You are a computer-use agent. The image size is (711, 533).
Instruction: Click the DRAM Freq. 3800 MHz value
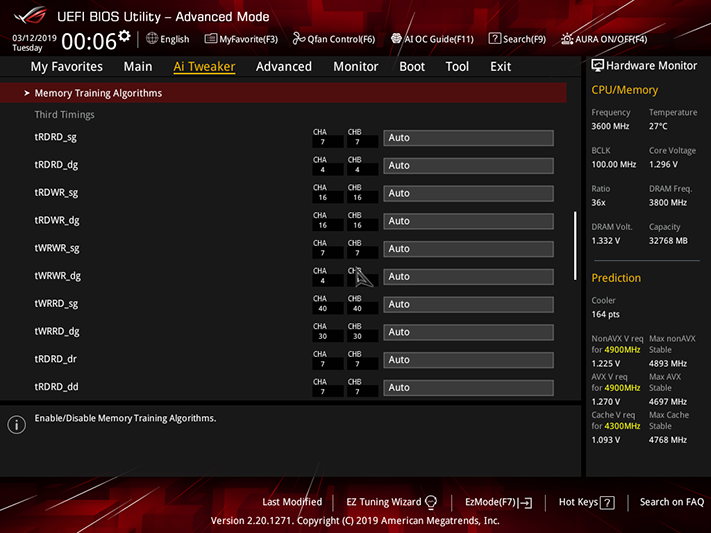667,202
